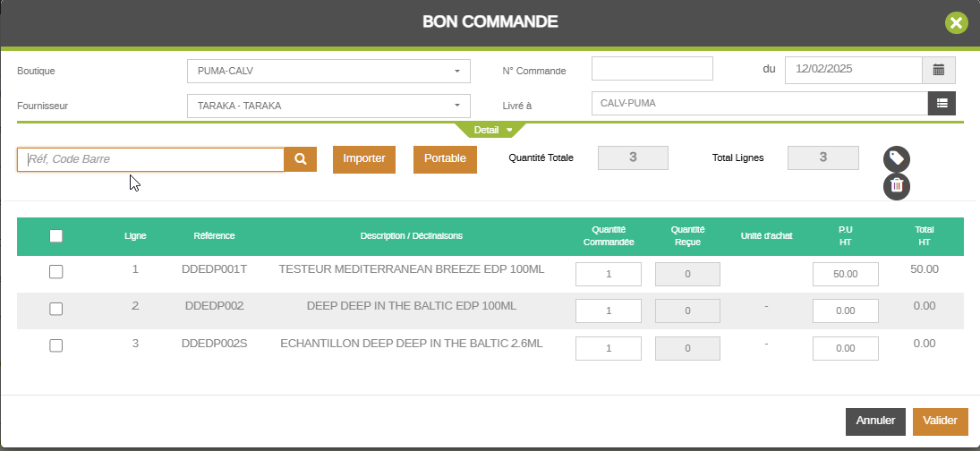Focus the Réf, Code Barre search field

(150, 159)
